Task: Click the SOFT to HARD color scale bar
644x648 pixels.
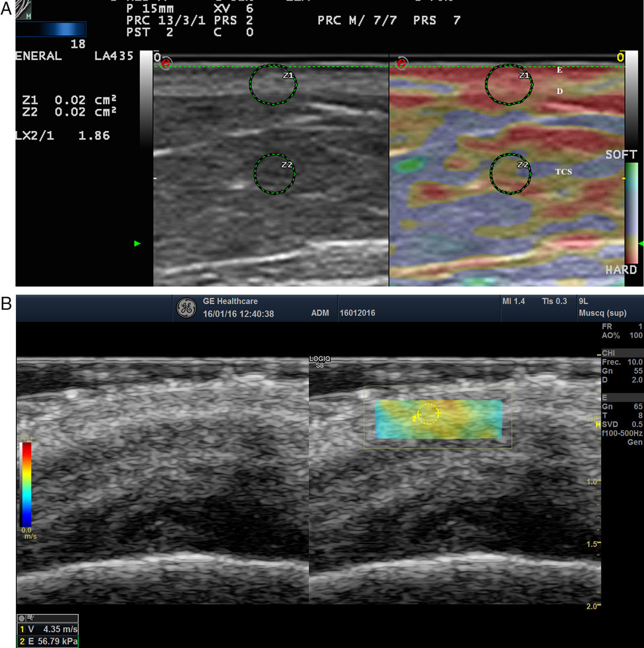Action: pos(631,213)
